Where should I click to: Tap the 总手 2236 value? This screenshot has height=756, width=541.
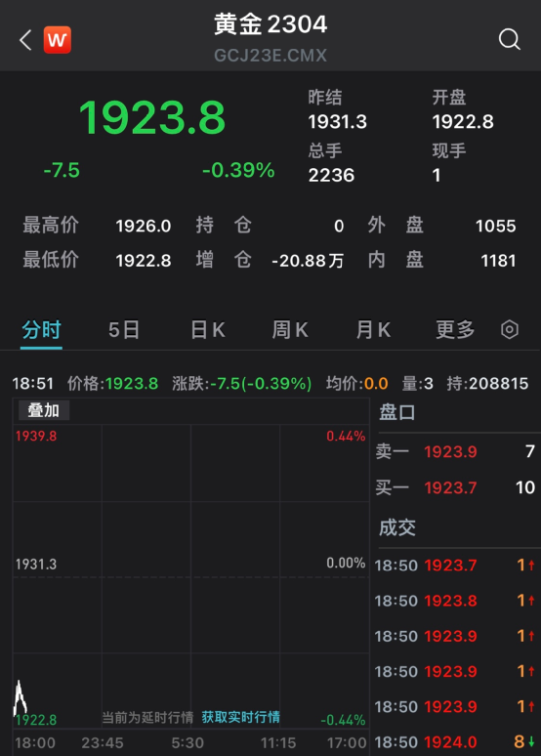click(x=331, y=176)
